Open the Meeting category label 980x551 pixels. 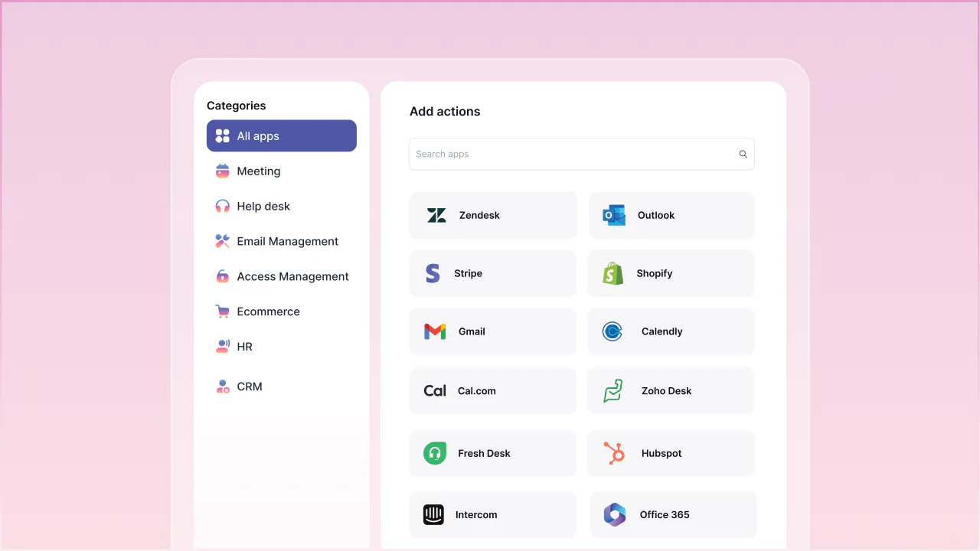pyautogui.click(x=259, y=171)
